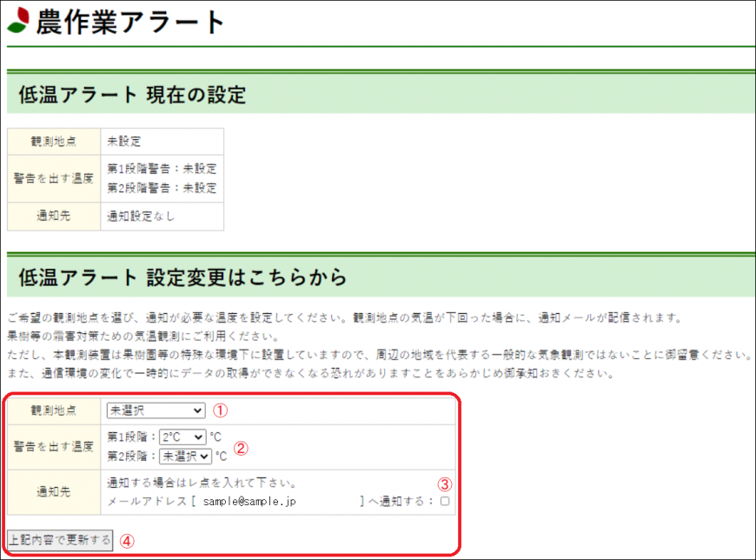Select the sample@sample.jp email address text

click(x=249, y=502)
